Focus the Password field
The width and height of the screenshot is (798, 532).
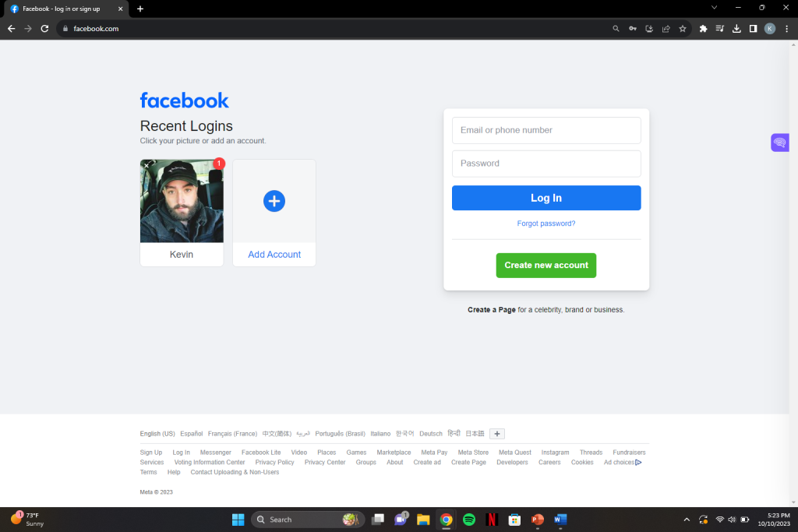coord(546,164)
